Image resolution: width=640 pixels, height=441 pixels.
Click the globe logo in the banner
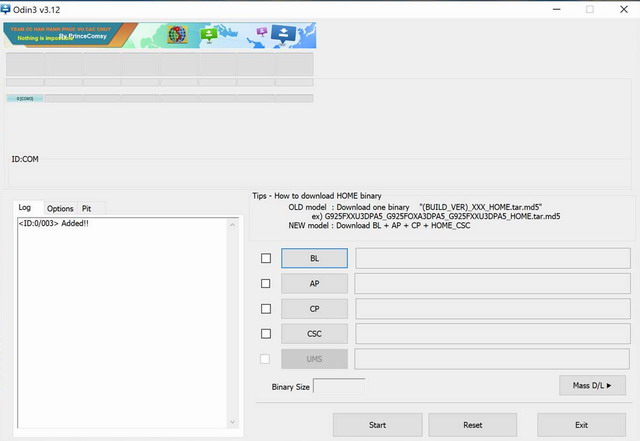click(x=178, y=35)
